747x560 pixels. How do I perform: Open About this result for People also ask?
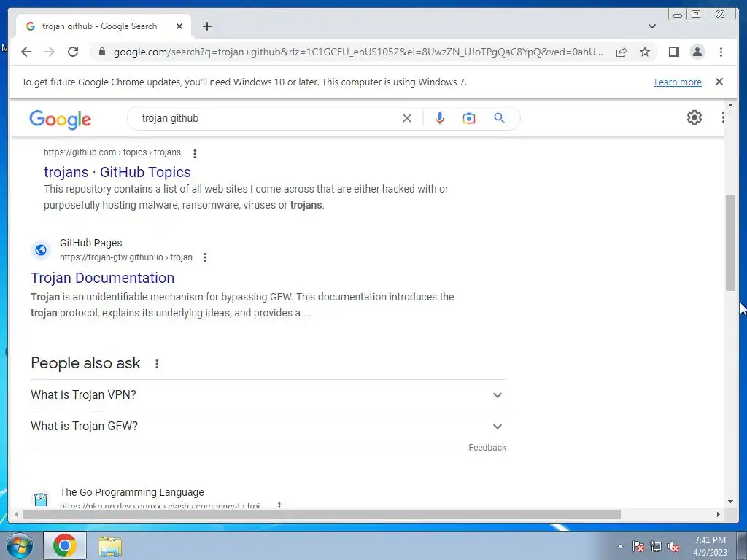tap(157, 364)
